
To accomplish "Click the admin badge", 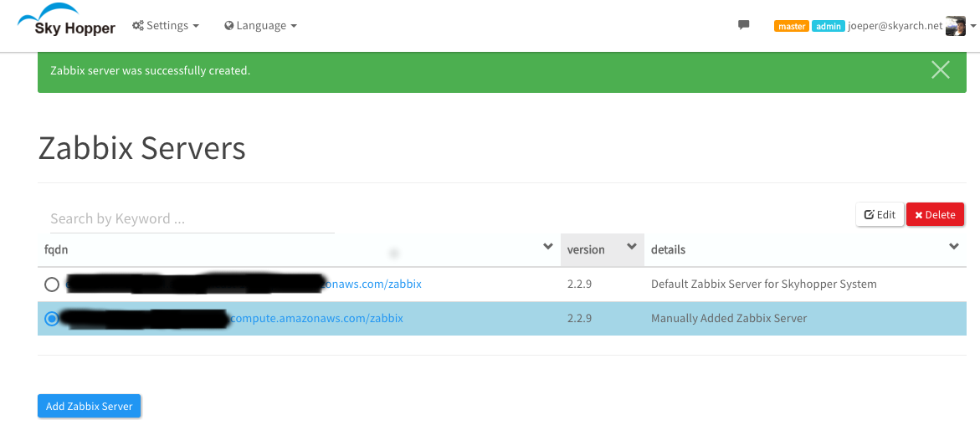I will pos(829,26).
